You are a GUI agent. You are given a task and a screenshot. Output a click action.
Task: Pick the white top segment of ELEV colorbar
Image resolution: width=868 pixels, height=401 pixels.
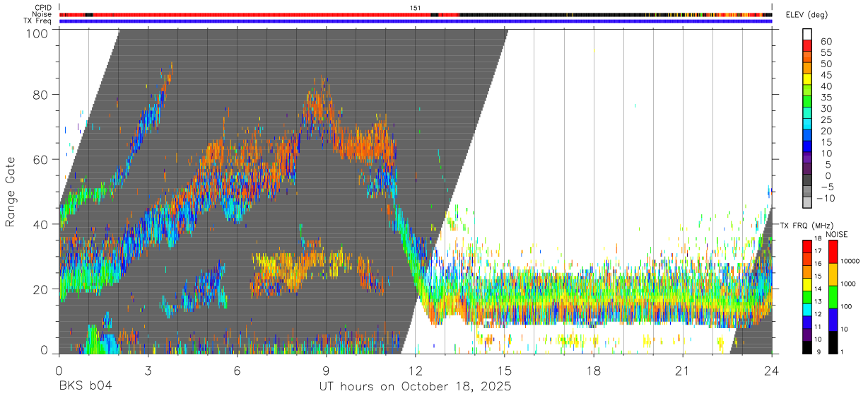(807, 33)
